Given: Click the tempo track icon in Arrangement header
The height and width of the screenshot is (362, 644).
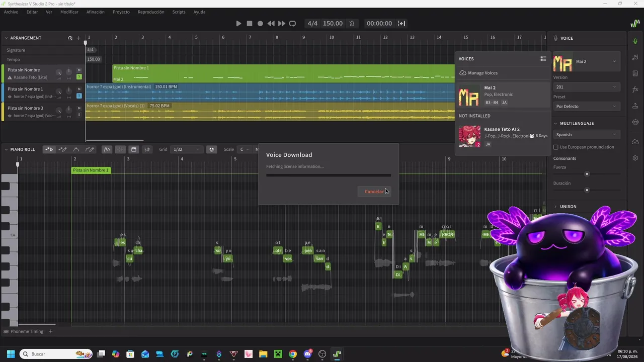Looking at the screenshot, I should (x=70, y=38).
